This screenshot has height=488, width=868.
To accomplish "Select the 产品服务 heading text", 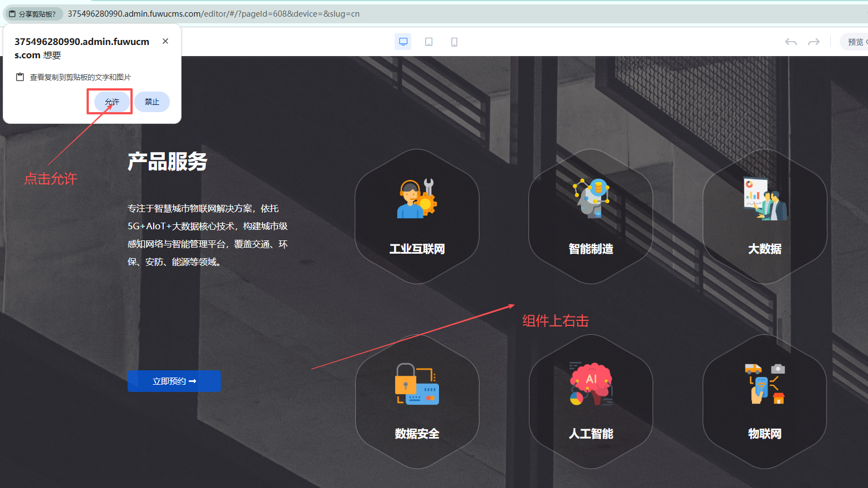I will (x=167, y=162).
